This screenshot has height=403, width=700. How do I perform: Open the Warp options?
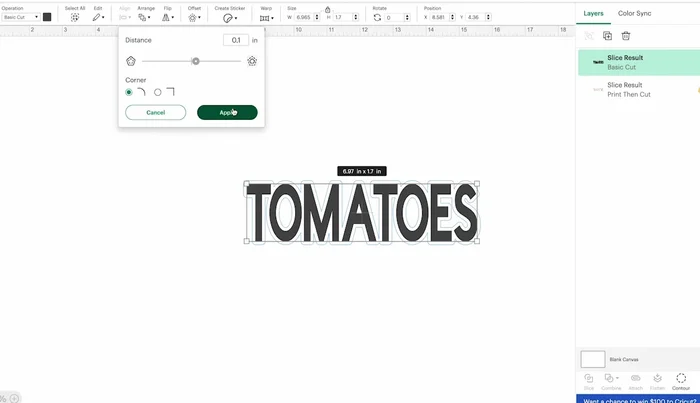click(x=267, y=18)
